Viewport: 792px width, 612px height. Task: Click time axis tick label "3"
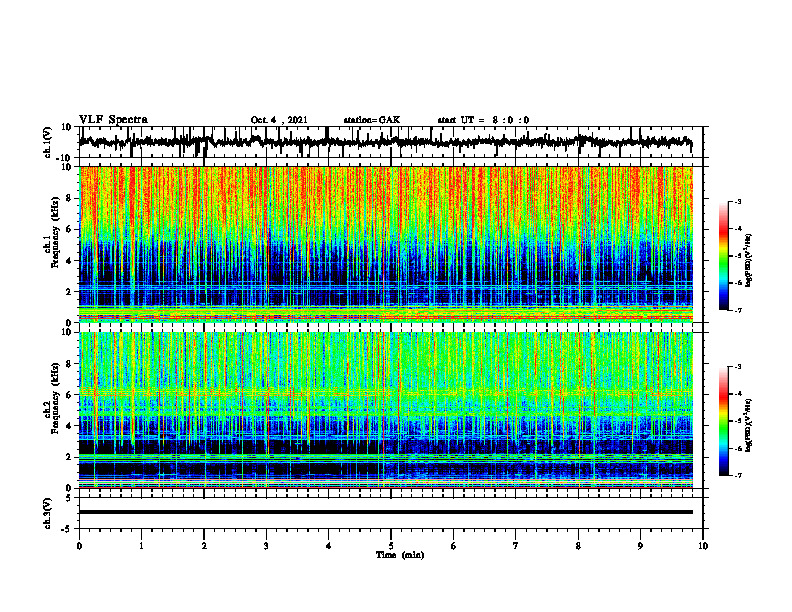[266, 546]
